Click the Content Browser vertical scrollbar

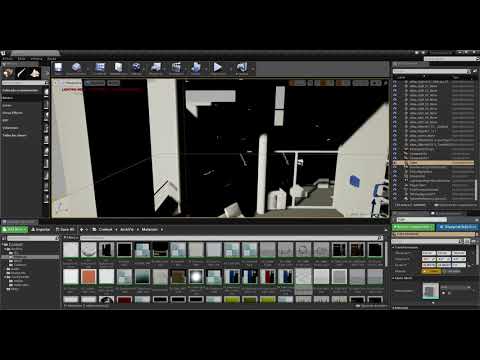pos(386,255)
